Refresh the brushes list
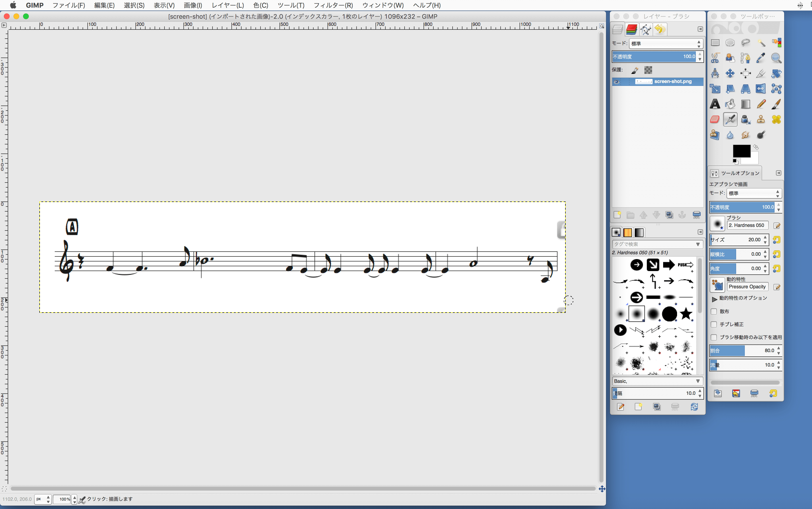Viewport: 812px width, 509px height. click(694, 407)
